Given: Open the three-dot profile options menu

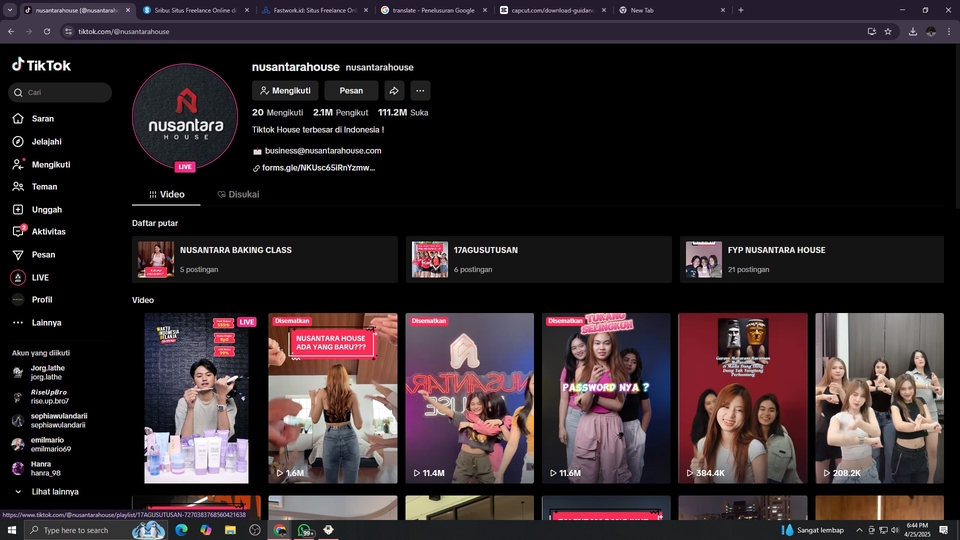Looking at the screenshot, I should [x=420, y=91].
